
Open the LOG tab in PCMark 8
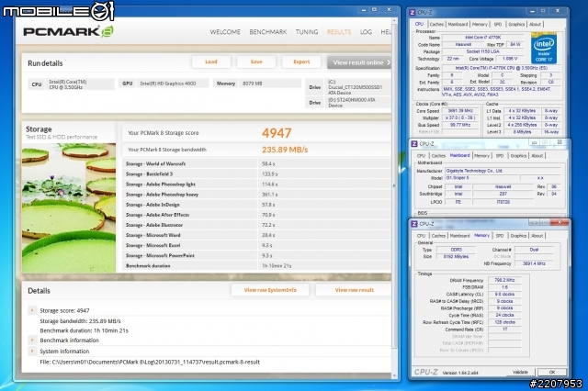click(366, 32)
